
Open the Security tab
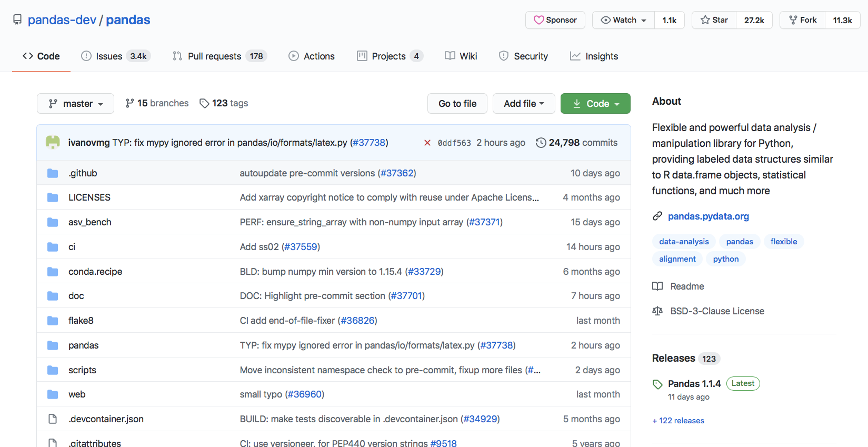pos(523,56)
